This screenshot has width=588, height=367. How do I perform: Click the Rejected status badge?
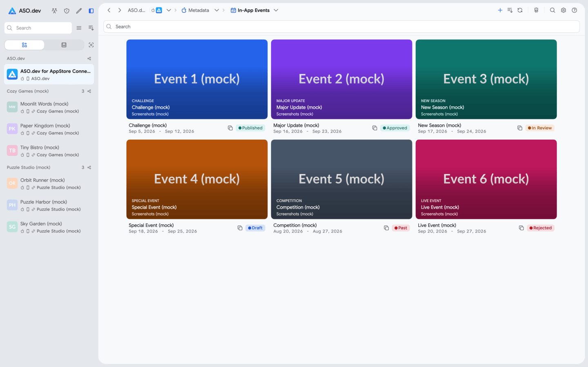point(541,228)
